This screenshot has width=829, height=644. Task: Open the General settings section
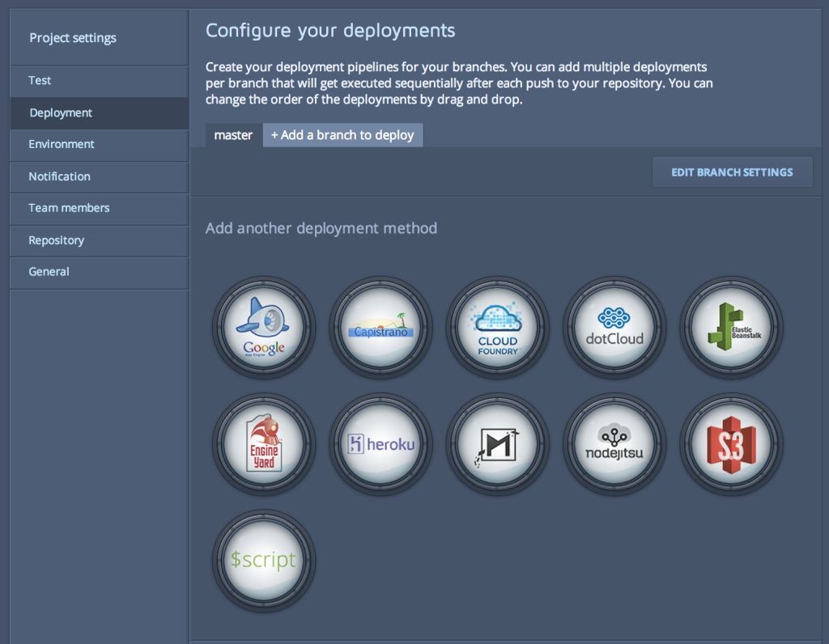tap(49, 272)
